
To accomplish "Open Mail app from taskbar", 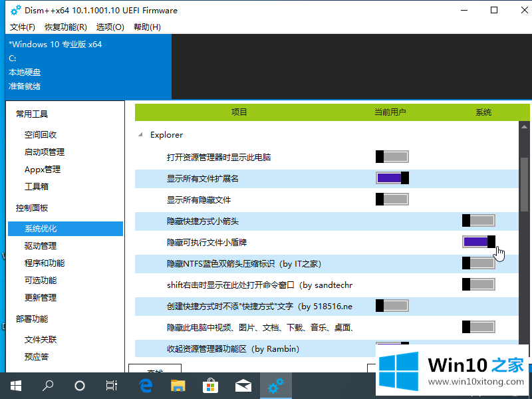I will click(243, 386).
